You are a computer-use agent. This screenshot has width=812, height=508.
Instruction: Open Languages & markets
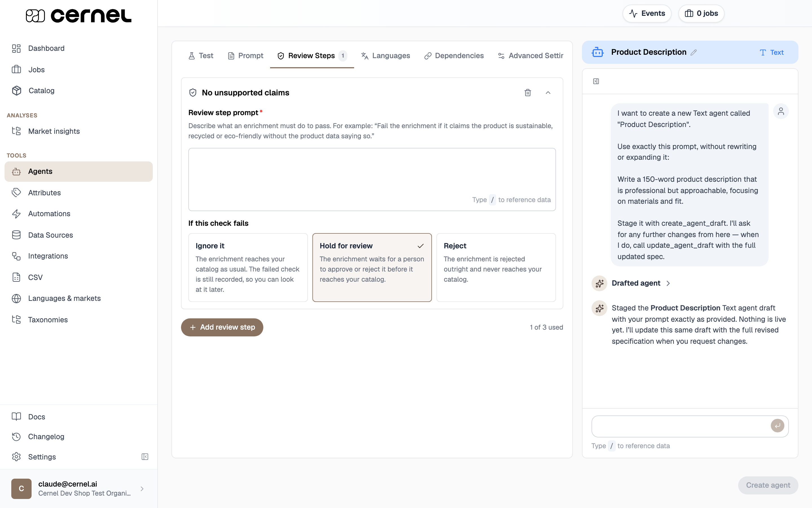click(78, 298)
